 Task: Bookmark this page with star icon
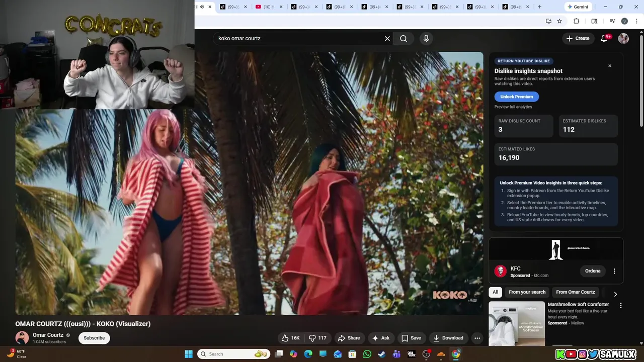tap(559, 21)
